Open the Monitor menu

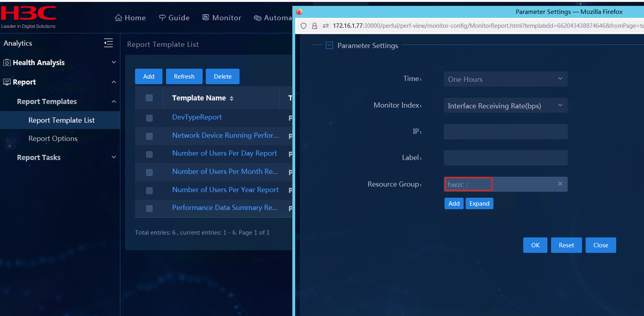tap(222, 18)
